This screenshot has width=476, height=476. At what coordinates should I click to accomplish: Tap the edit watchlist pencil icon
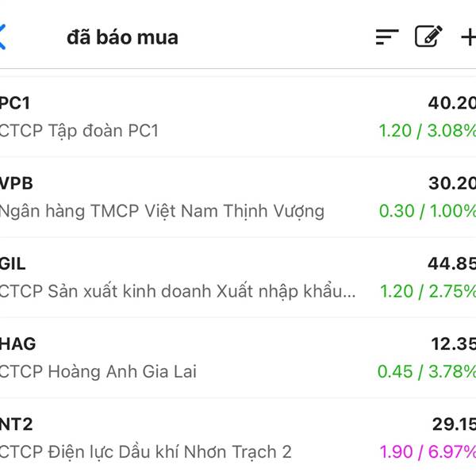point(428,36)
